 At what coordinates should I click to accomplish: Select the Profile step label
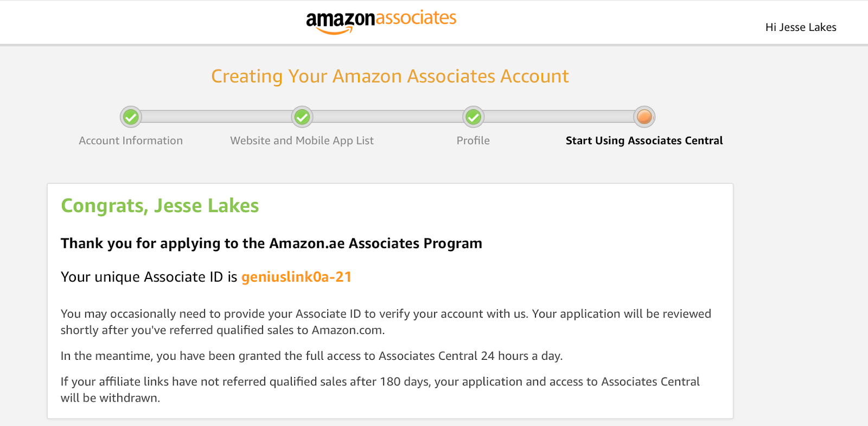click(473, 141)
